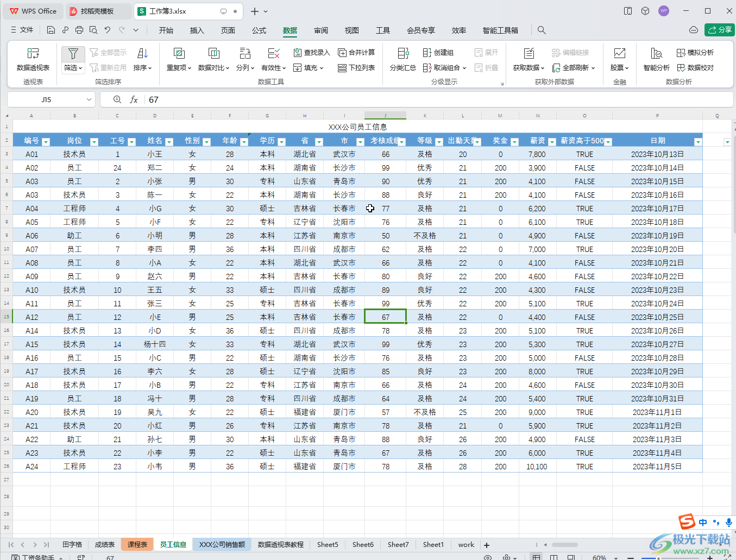Toggle the 筛选 filter funnel icon
This screenshot has width=736, height=560.
pos(73,53)
